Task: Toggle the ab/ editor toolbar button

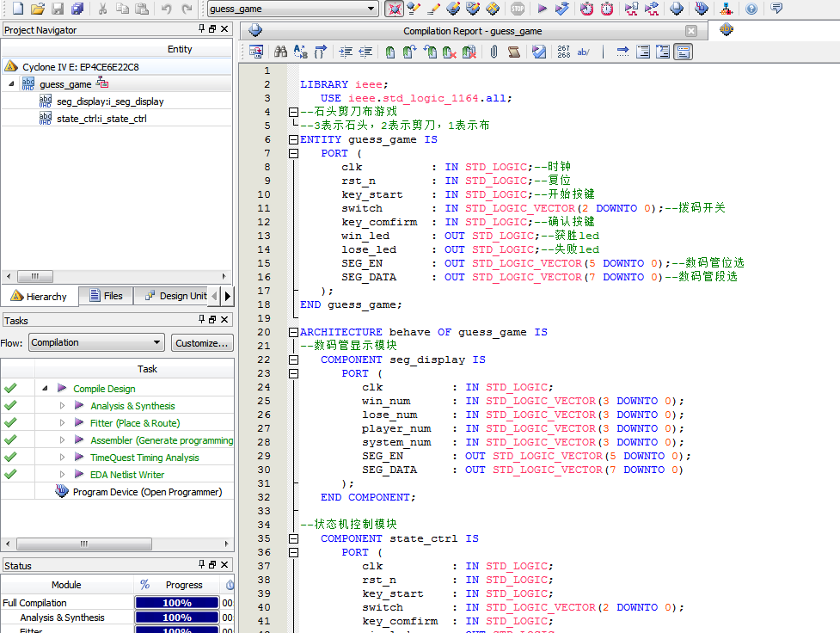Action: (584, 52)
